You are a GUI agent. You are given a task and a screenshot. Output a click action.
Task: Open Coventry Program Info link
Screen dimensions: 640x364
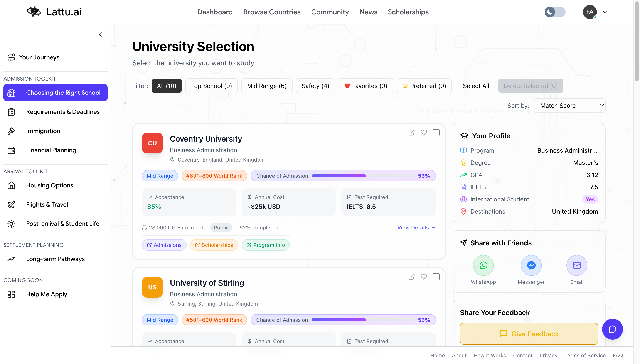[x=265, y=245]
